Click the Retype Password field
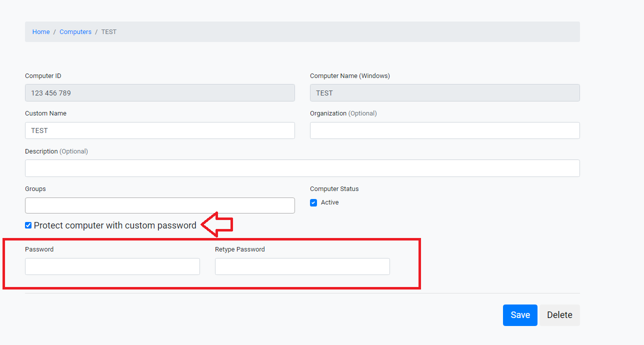Viewport: 644px width, 345px height. click(x=302, y=266)
